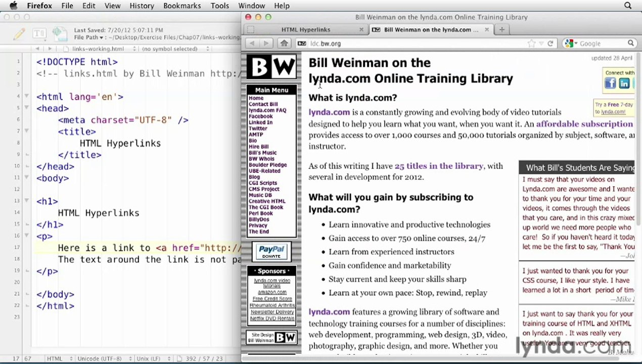Click the tab groups icon left of tabs
Image resolution: width=642 pixels, height=364 pixels.
(250, 30)
